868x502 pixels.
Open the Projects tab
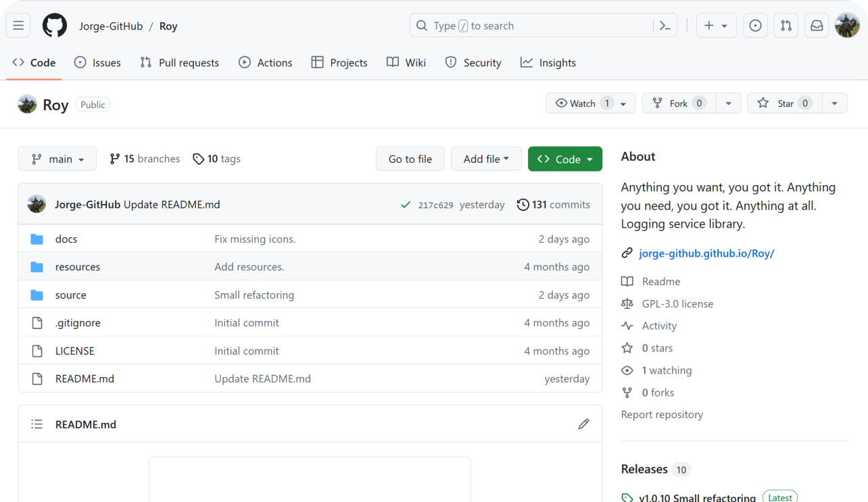(x=339, y=63)
